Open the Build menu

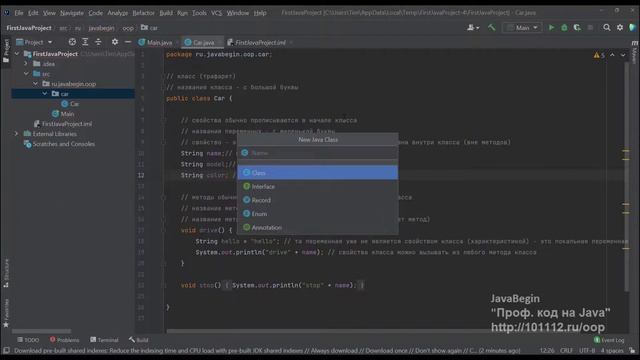click(x=166, y=13)
